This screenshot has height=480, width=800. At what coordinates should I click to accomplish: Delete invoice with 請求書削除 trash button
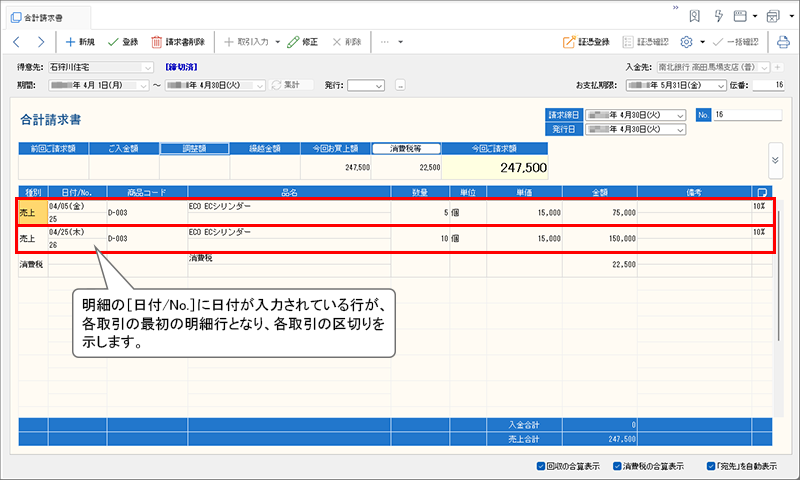coord(178,42)
